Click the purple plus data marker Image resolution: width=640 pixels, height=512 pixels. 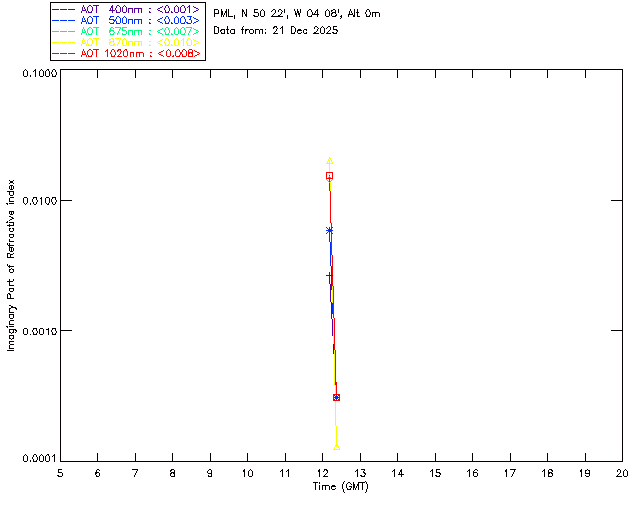[x=329, y=276]
